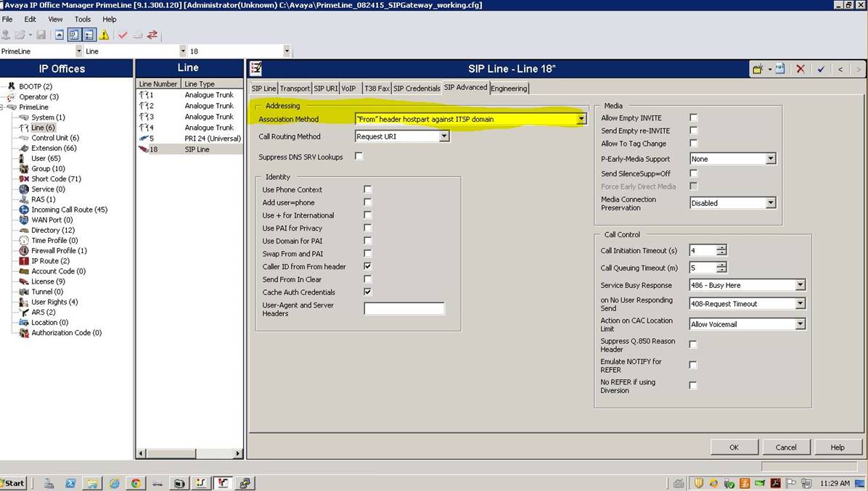Click the red checkmark validate configuration icon
This screenshot has width=868, height=491.
click(x=123, y=35)
